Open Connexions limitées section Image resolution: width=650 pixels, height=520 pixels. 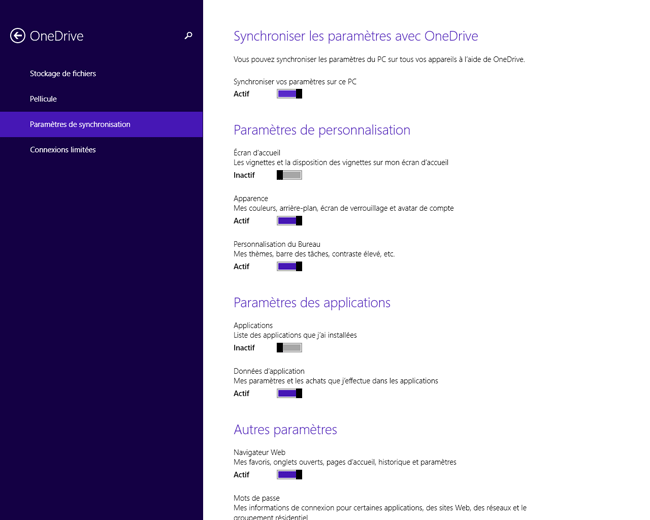[102, 150]
